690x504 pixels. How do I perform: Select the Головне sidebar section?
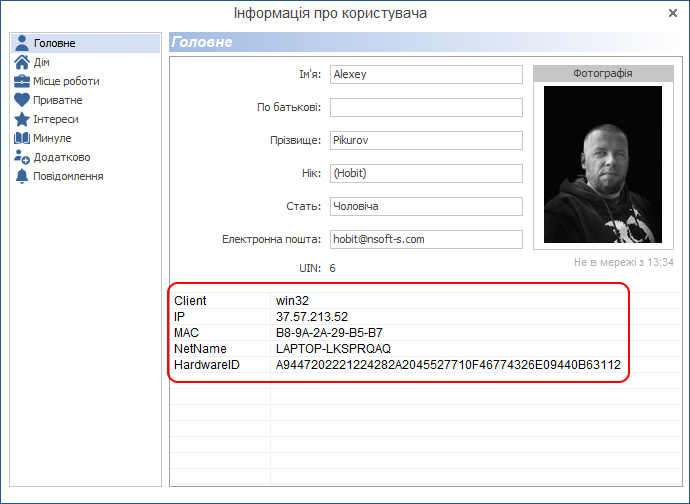point(85,43)
